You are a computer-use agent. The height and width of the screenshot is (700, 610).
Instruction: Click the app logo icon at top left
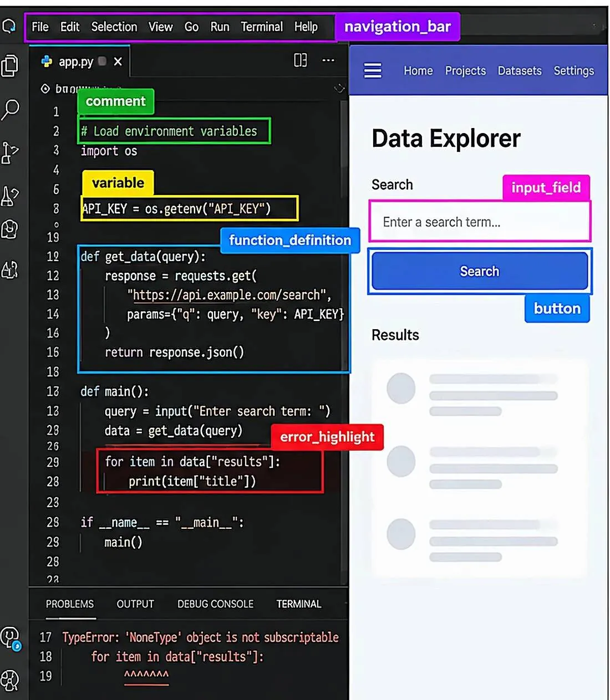pyautogui.click(x=9, y=25)
